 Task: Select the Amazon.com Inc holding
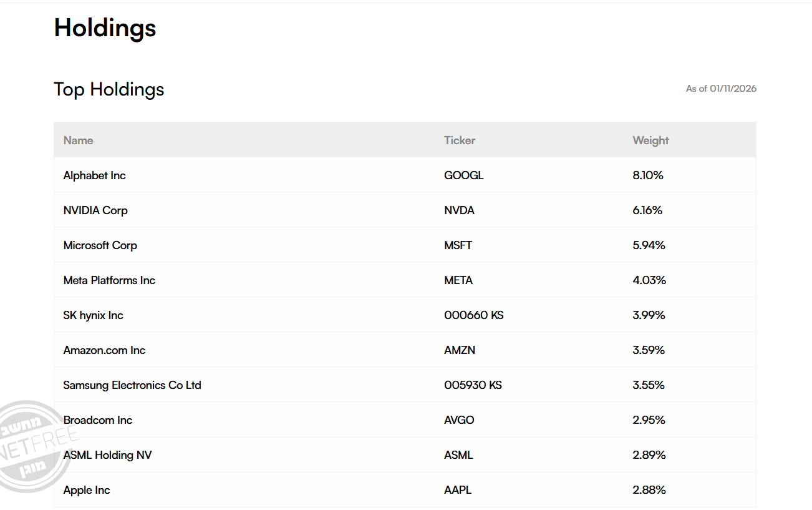104,350
